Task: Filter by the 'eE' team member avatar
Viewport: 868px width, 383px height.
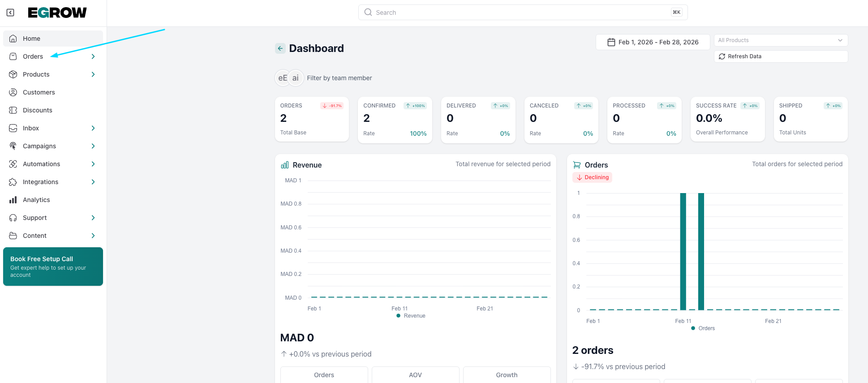Action: 283,78
